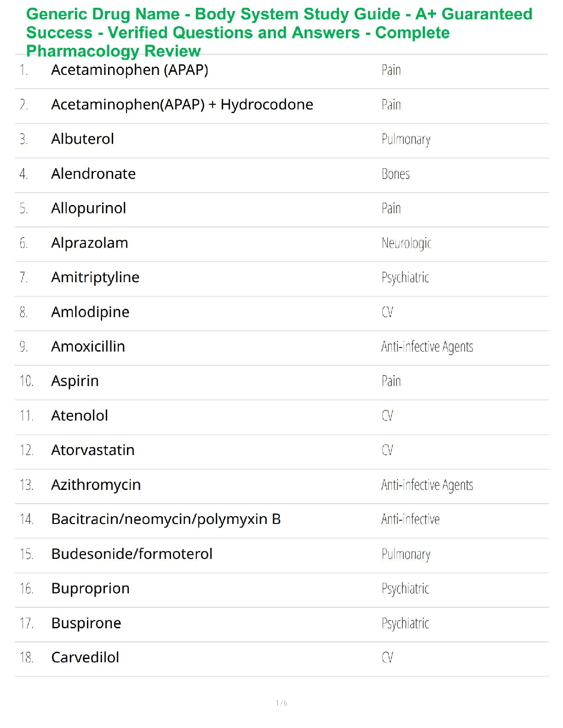
Task: Click the Amlodipine drug name
Action: pyautogui.click(x=90, y=312)
